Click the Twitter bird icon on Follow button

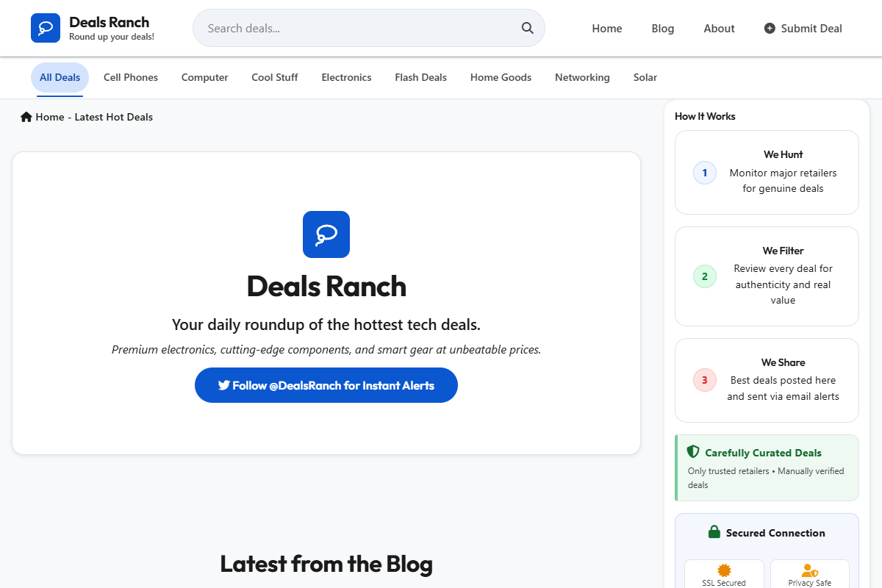[224, 385]
